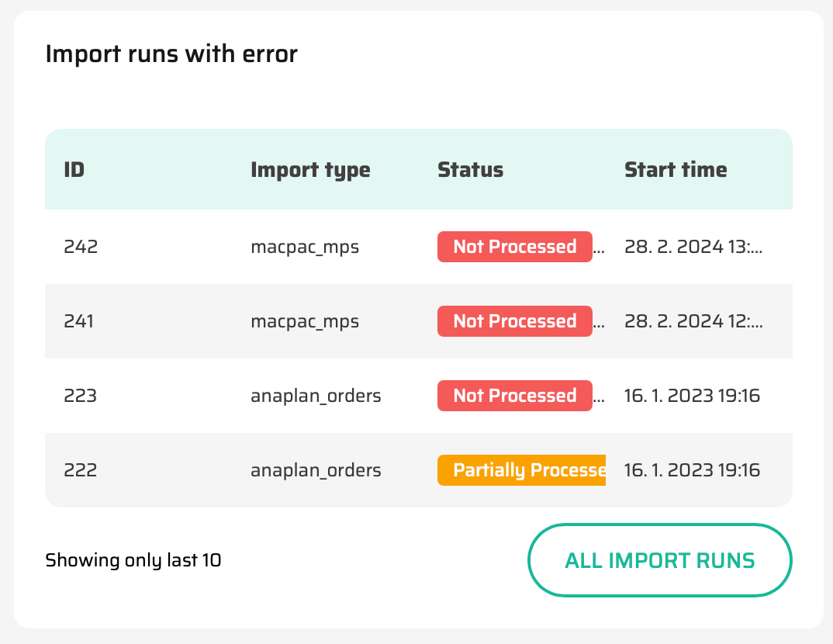Click the Import runs with error heading
Screen dimensions: 833x644
(x=171, y=54)
